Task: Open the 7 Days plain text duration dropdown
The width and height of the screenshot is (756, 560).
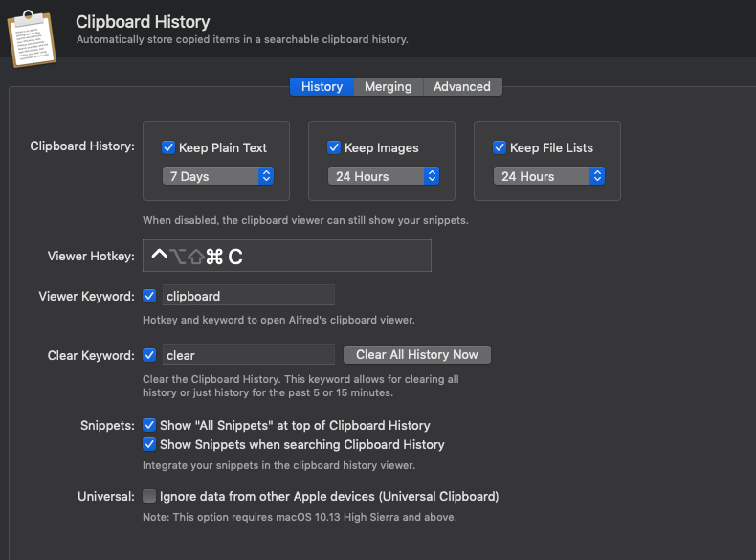Action: tap(218, 176)
